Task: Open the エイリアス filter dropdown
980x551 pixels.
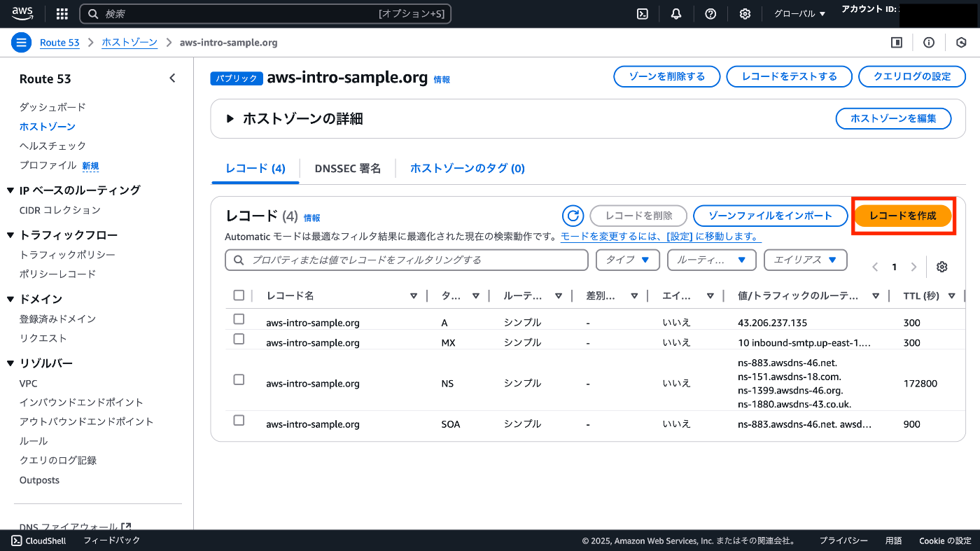Action: (x=806, y=260)
